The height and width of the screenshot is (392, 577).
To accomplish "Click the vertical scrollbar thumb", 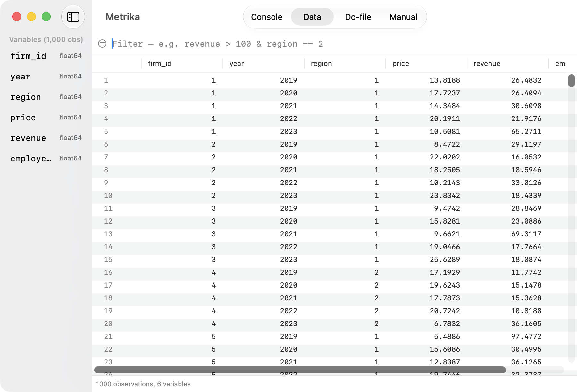I will pyautogui.click(x=571, y=81).
